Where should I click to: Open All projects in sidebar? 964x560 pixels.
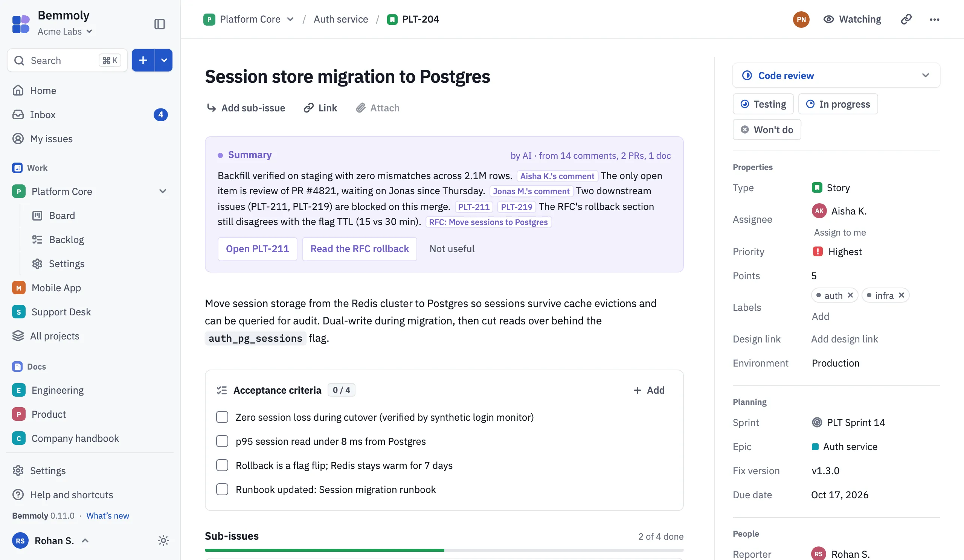click(90, 336)
